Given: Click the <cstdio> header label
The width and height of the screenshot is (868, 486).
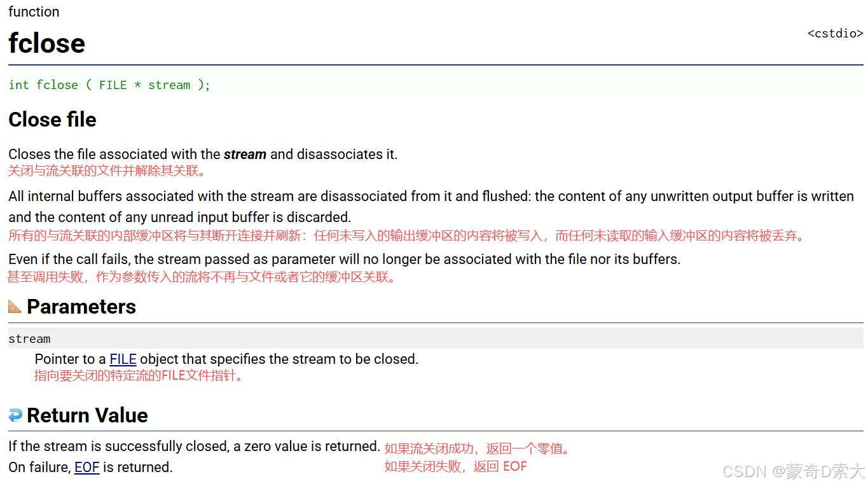Looking at the screenshot, I should click(836, 34).
